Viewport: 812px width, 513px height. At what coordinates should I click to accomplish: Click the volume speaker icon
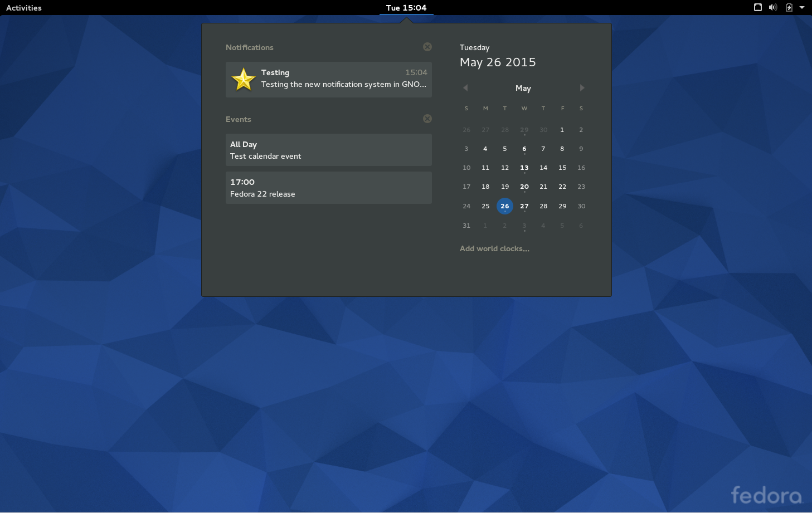(772, 7)
